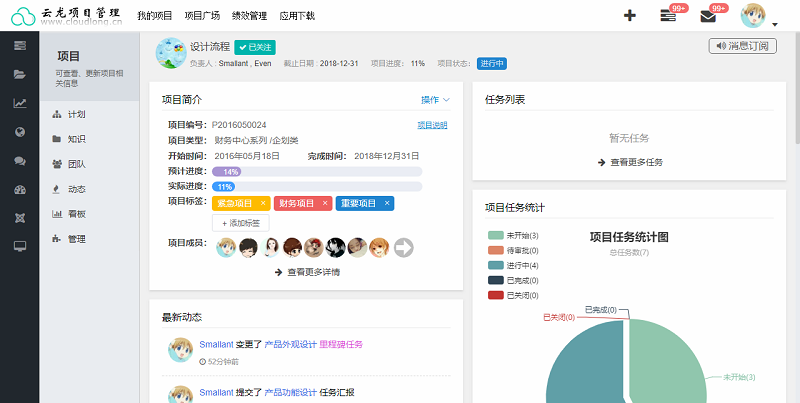Screen dimensions: 800x403
Task: Open the line chart icon in dark sidebar
Action: tap(20, 103)
